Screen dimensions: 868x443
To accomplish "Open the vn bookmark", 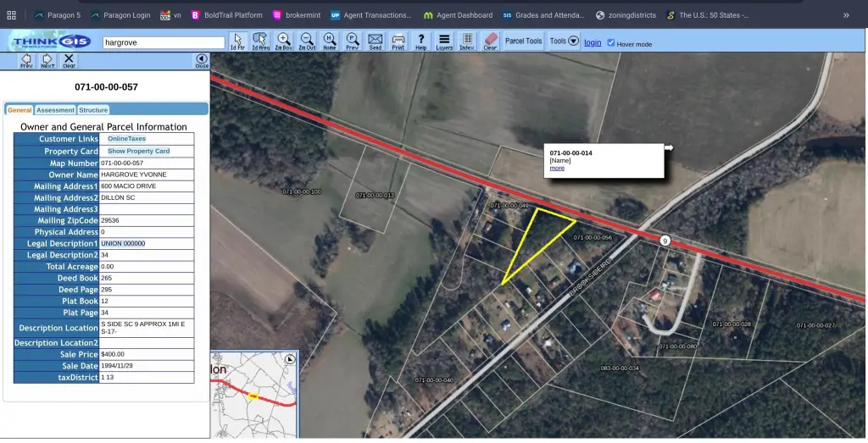I will pyautogui.click(x=170, y=15).
